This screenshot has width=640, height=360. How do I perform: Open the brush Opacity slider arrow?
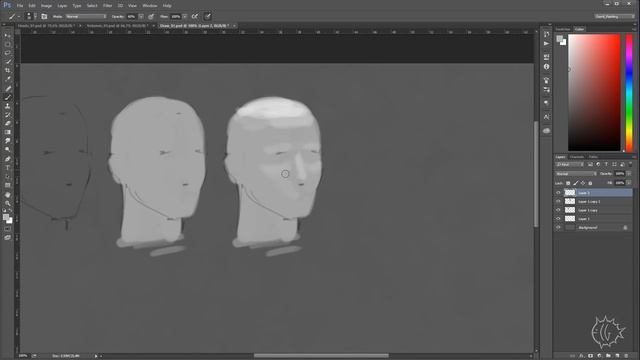[141, 16]
